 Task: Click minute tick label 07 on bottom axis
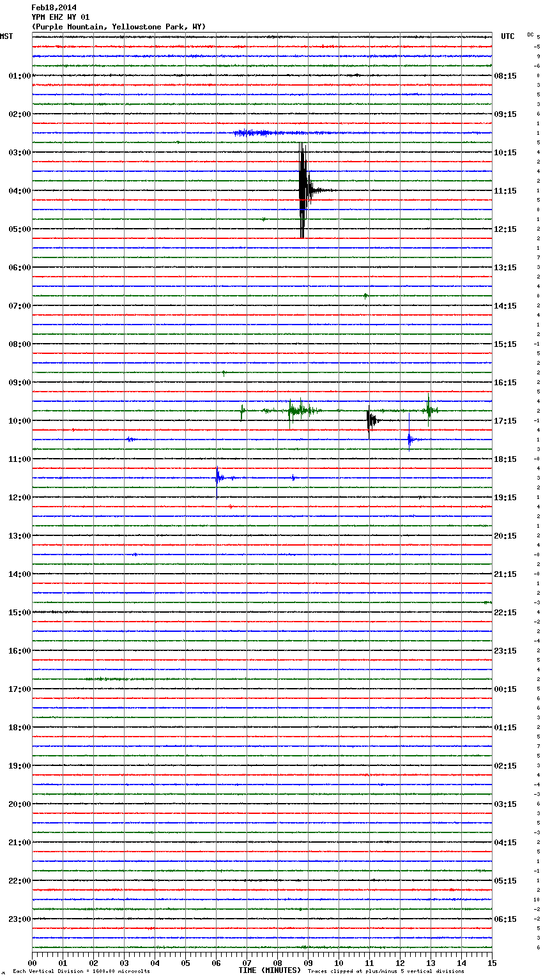[x=247, y=963]
